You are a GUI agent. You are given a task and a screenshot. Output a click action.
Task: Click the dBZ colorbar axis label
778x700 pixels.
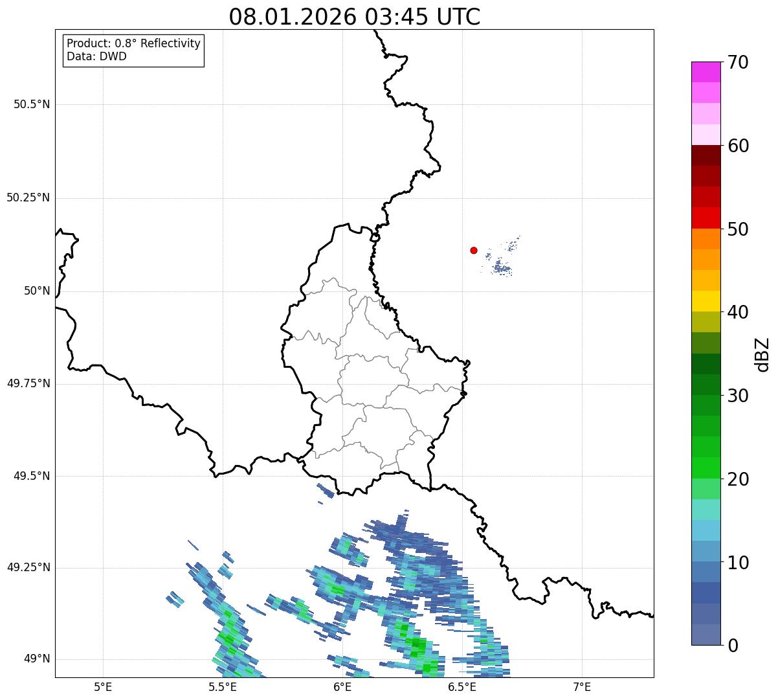(762, 354)
